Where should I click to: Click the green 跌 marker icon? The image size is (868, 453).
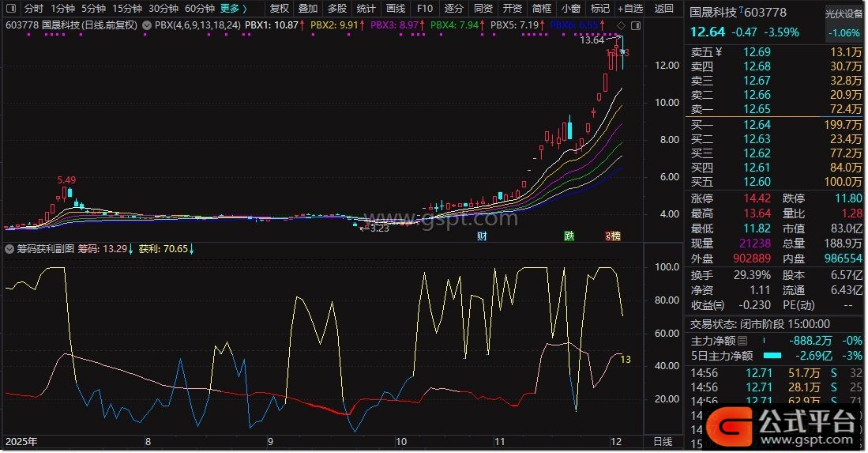569,236
